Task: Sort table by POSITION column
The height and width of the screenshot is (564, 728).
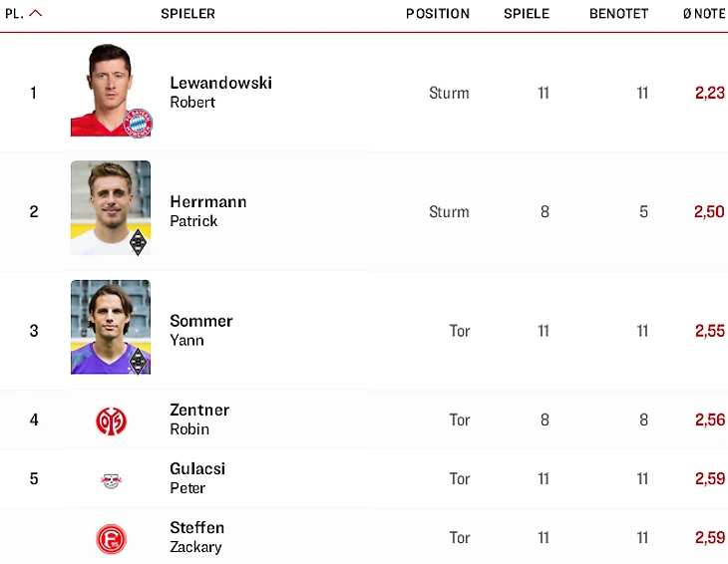Action: coord(438,13)
